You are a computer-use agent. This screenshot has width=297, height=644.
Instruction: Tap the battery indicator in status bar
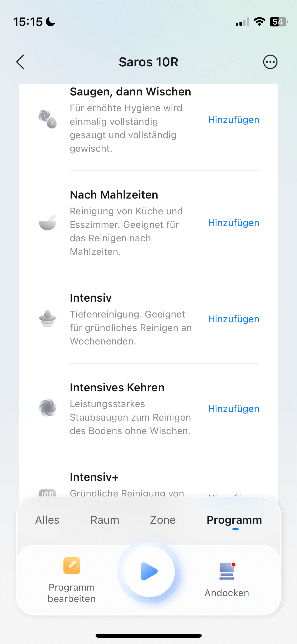point(278,22)
